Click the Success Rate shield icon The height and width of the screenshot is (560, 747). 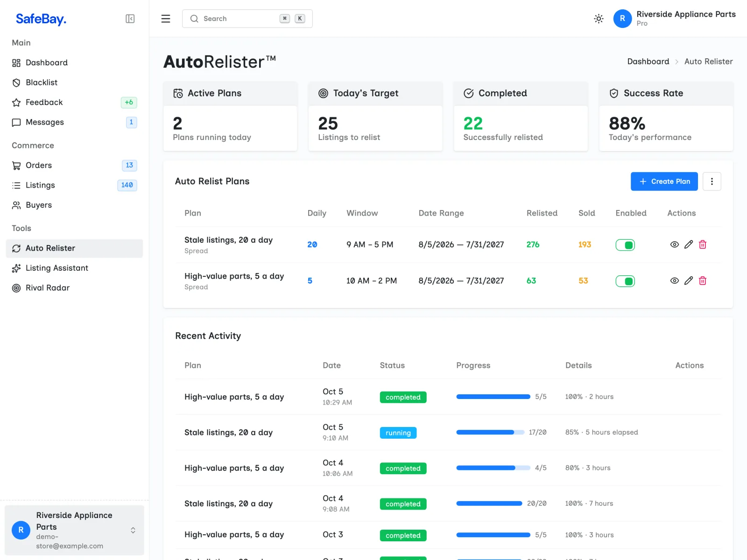pos(614,93)
